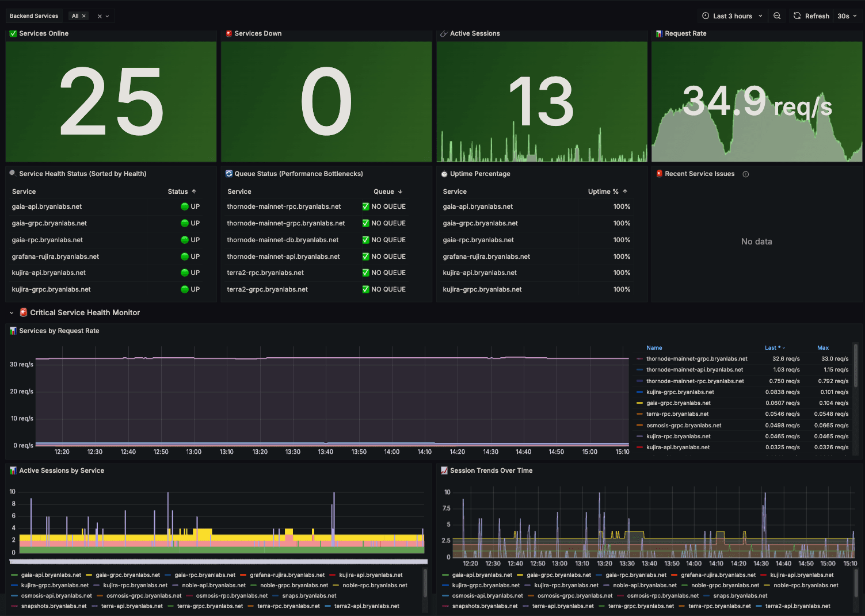Click thornode-mainnet-api.bryanlabs.net in the Queue Status table
This screenshot has width=865, height=616.
pos(283,257)
